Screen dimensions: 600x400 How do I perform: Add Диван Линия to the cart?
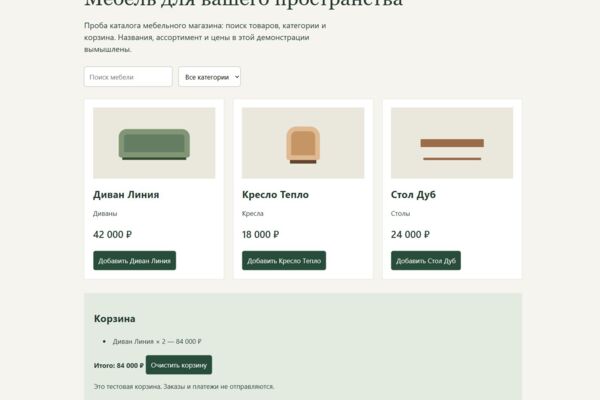134,260
